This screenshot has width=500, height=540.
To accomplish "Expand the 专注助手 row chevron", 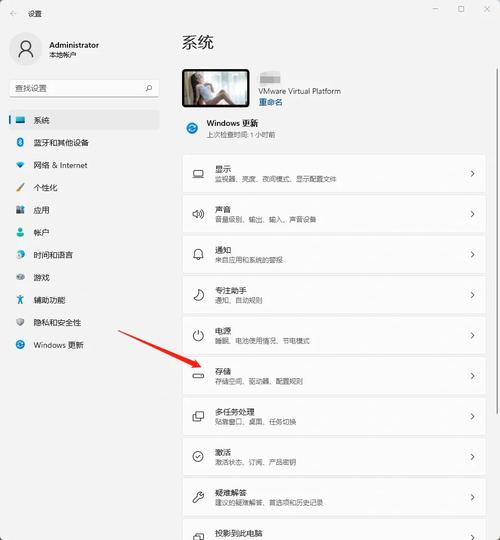I will (x=472, y=295).
